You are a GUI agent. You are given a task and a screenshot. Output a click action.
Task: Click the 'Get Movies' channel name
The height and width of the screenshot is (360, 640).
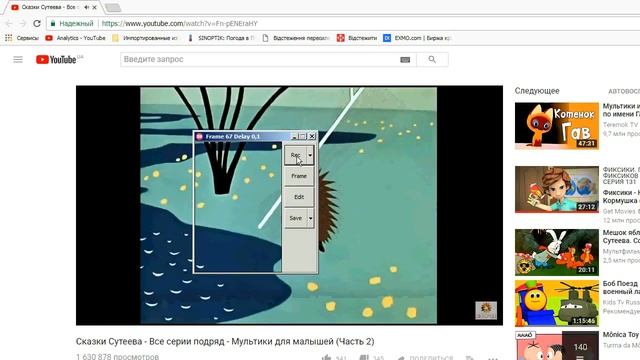click(x=620, y=211)
